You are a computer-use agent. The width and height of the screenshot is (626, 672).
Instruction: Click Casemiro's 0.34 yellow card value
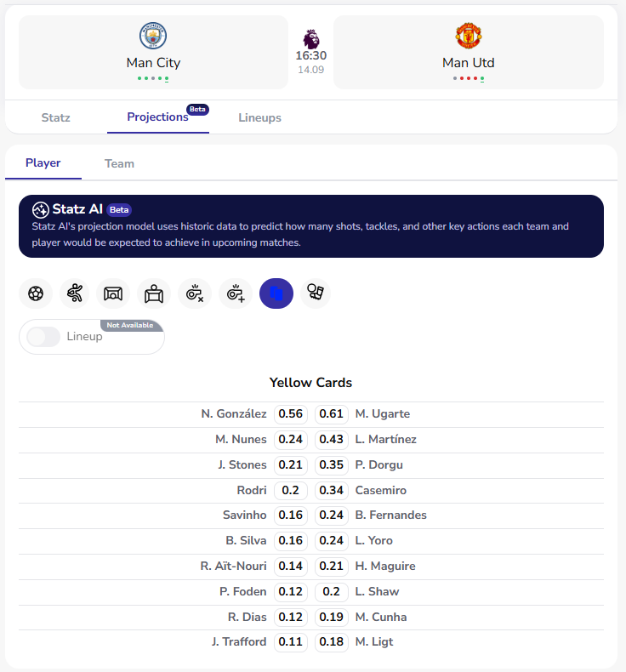(x=331, y=491)
